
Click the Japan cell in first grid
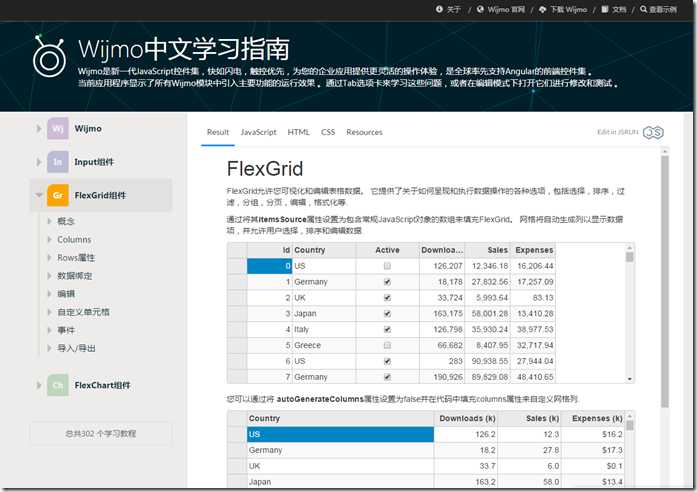(x=324, y=314)
